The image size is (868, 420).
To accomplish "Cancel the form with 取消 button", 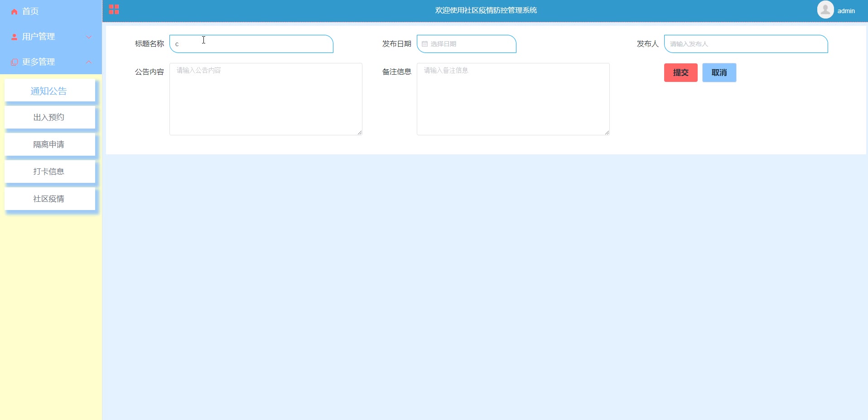I will [x=719, y=72].
